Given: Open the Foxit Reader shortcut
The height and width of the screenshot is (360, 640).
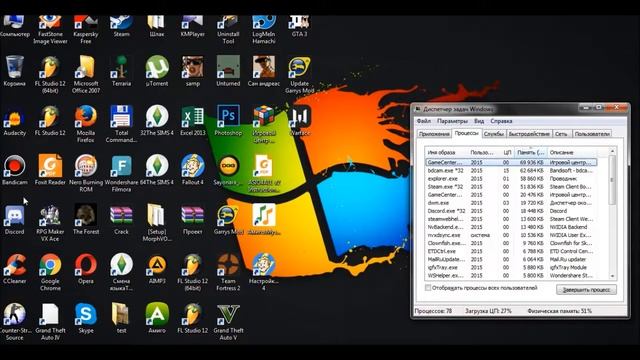Looking at the screenshot, I should point(50,170).
